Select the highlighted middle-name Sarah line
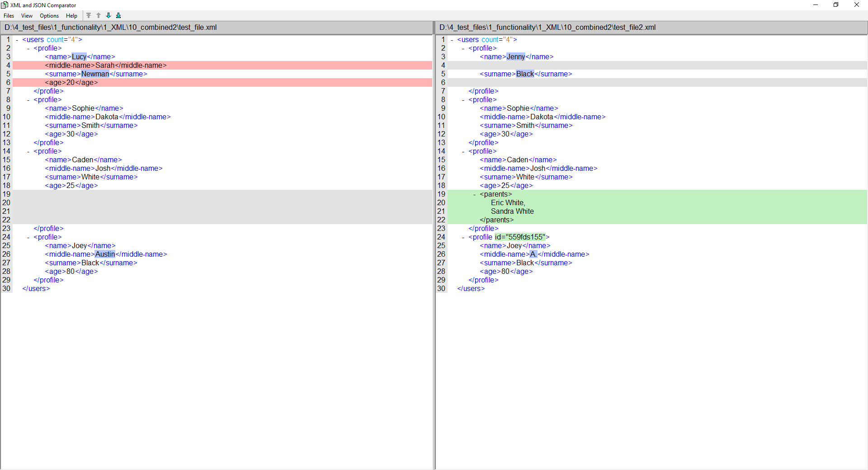This screenshot has width=868, height=470. pyautogui.click(x=106, y=66)
